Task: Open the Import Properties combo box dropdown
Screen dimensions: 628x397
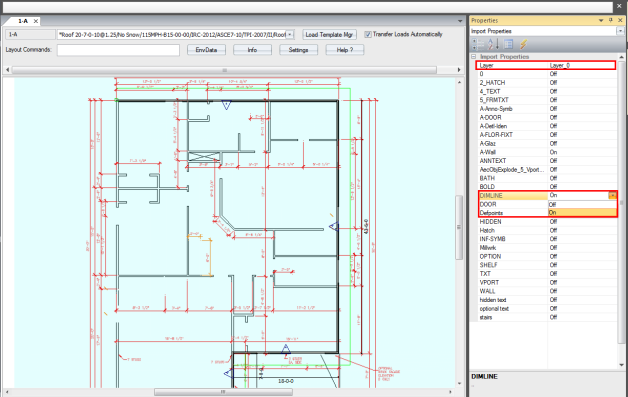Action: point(620,31)
